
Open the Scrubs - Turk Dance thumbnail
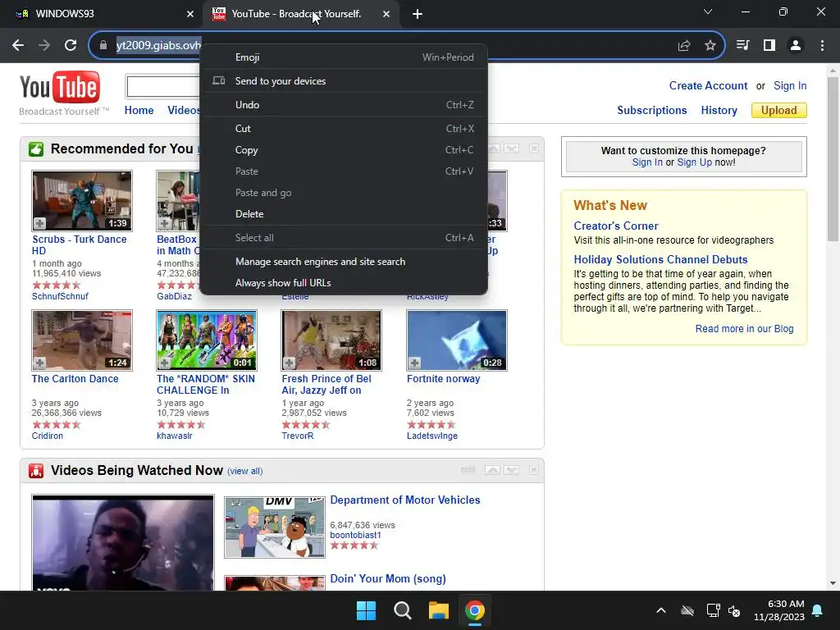pyautogui.click(x=82, y=201)
